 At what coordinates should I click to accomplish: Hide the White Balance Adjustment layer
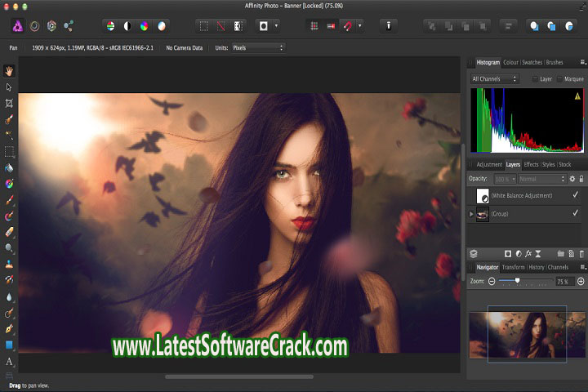(575, 194)
